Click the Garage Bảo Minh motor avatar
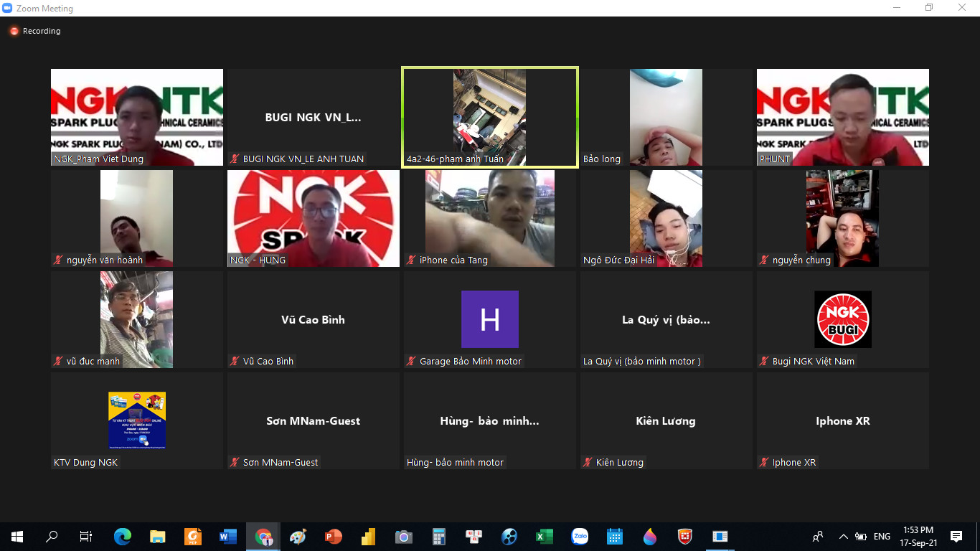Viewport: 980px width, 551px height. [489, 319]
